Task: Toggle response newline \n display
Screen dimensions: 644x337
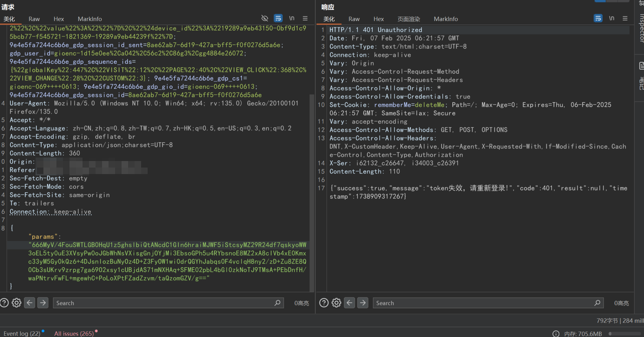Action: pyautogui.click(x=611, y=18)
